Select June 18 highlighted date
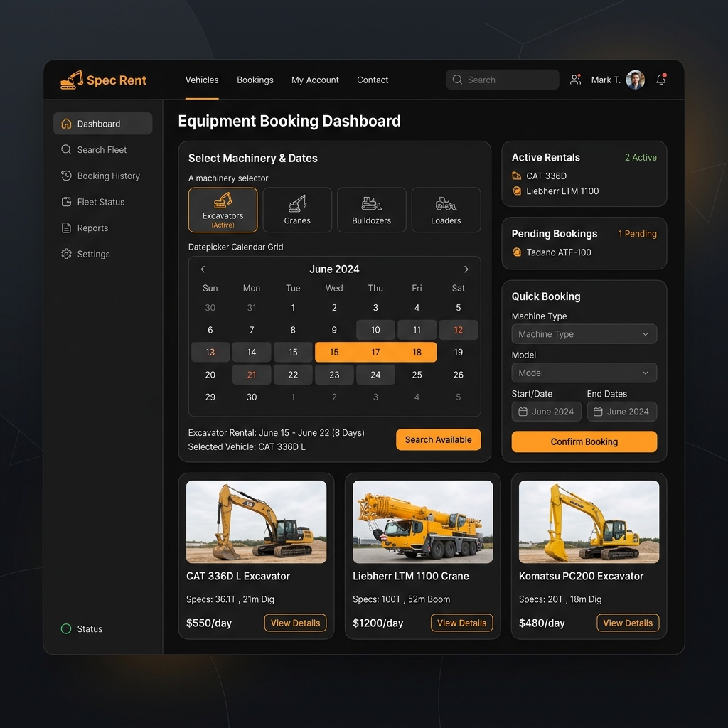The height and width of the screenshot is (728, 728). click(x=417, y=352)
